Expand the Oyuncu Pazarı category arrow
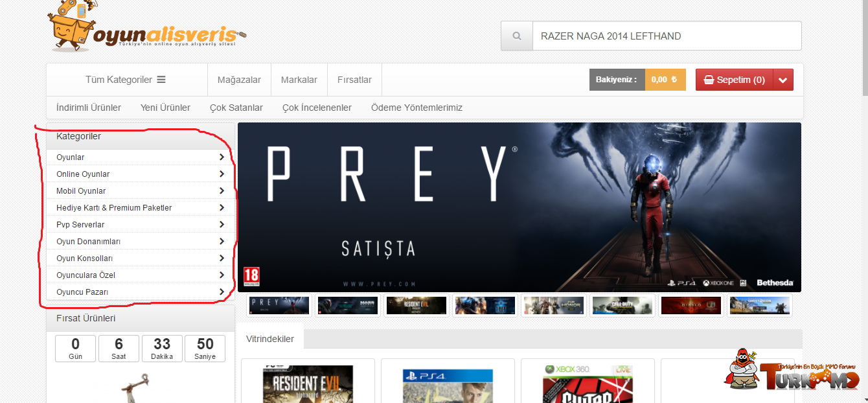This screenshot has width=868, height=403. tap(222, 292)
